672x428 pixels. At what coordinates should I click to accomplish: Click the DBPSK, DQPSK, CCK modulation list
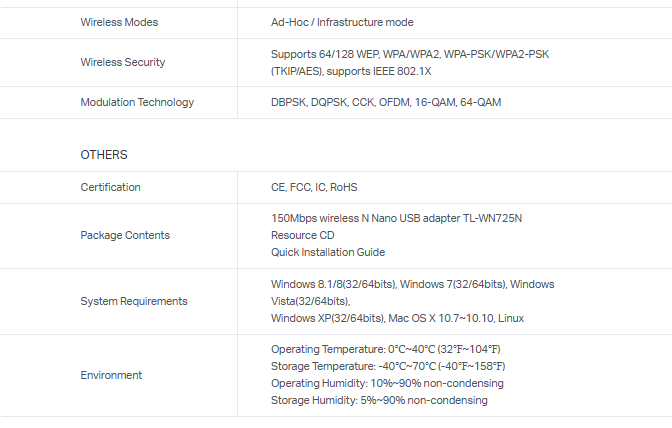pos(386,102)
